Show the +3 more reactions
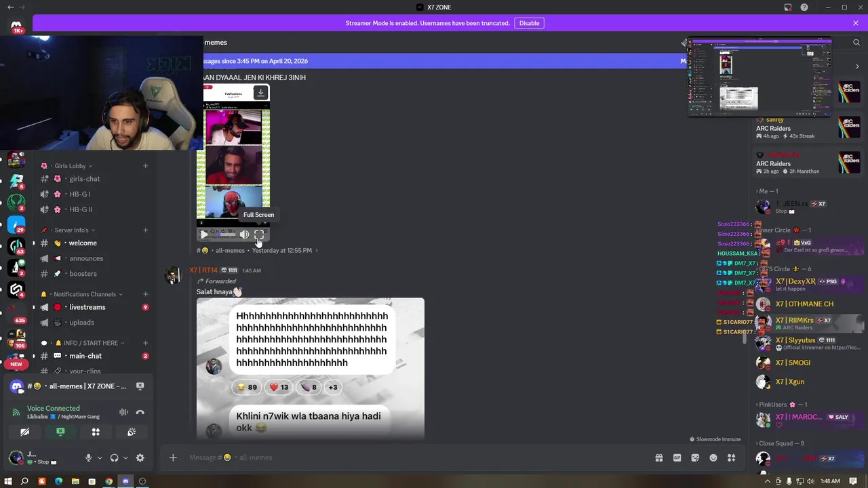This screenshot has width=868, height=488. [333, 387]
